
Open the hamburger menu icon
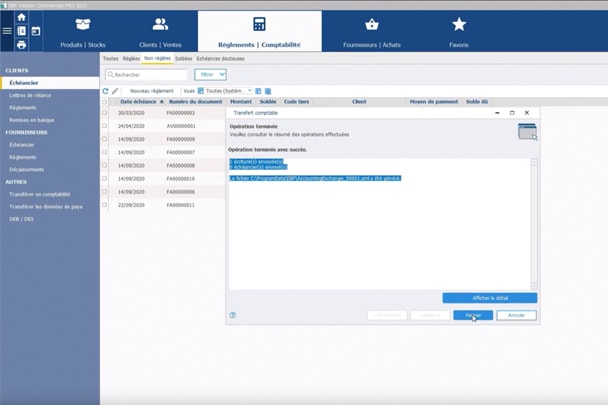tap(7, 31)
